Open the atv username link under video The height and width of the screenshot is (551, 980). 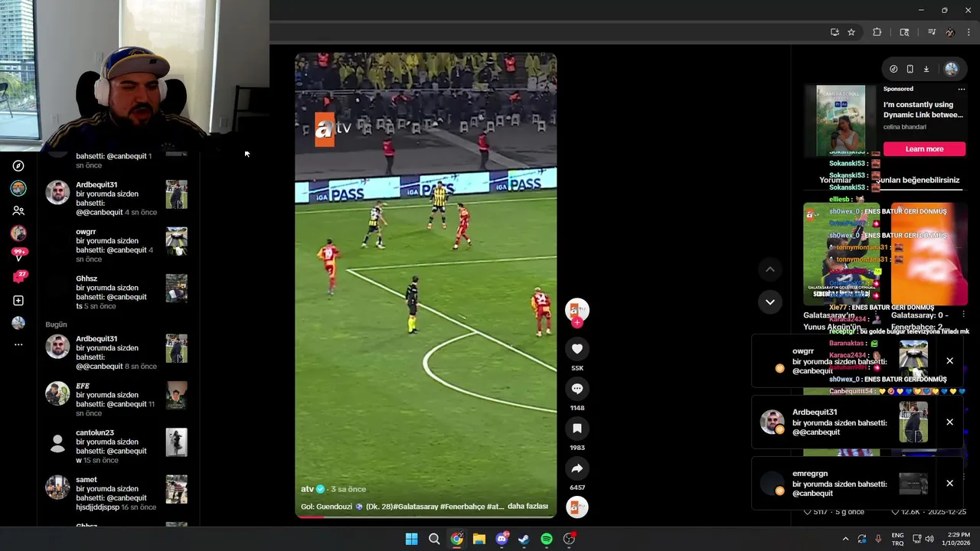click(308, 489)
